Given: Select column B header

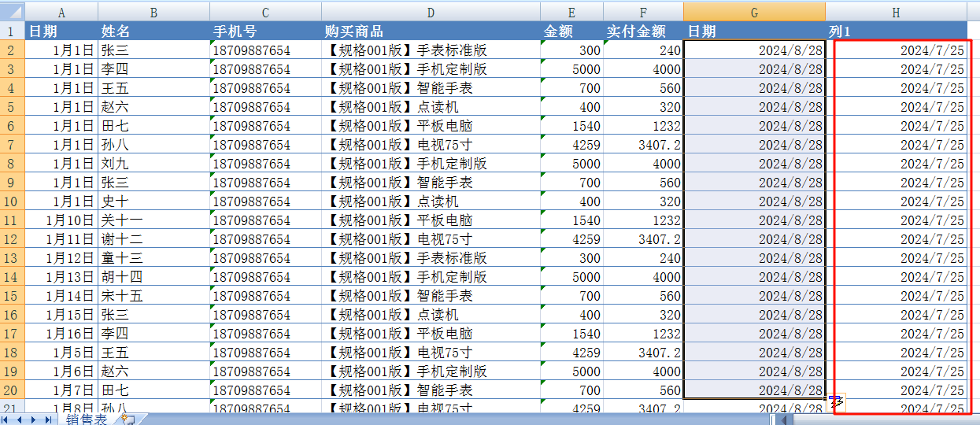Looking at the screenshot, I should click(x=153, y=12).
